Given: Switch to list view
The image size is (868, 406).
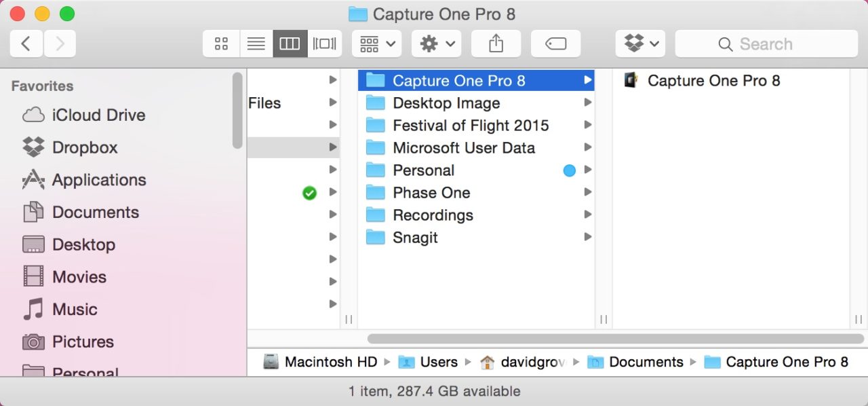Looking at the screenshot, I should pyautogui.click(x=256, y=44).
